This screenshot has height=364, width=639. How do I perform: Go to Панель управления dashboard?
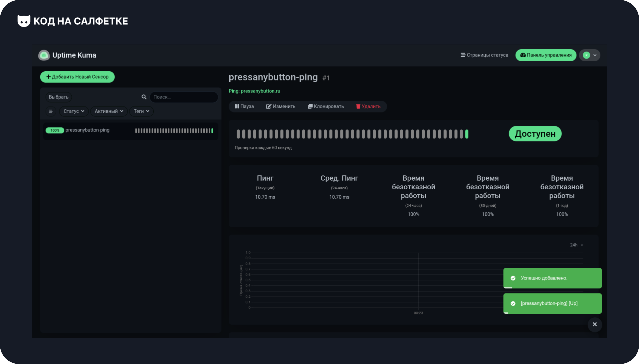pos(546,55)
